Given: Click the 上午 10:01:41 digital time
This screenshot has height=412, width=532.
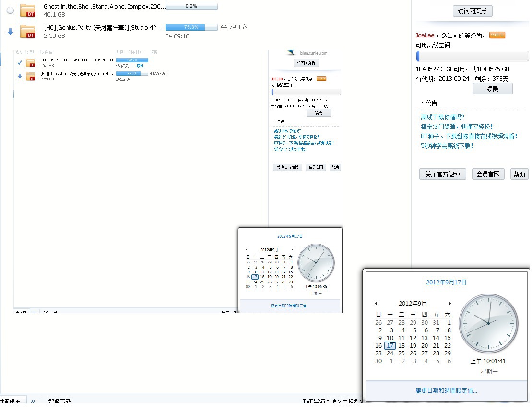Looking at the screenshot, I should [488, 361].
